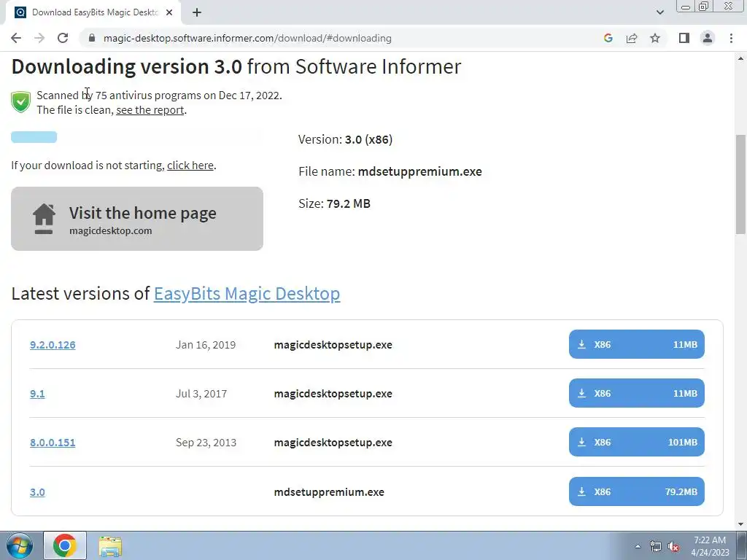Click the light blue download progress bar

click(x=34, y=137)
